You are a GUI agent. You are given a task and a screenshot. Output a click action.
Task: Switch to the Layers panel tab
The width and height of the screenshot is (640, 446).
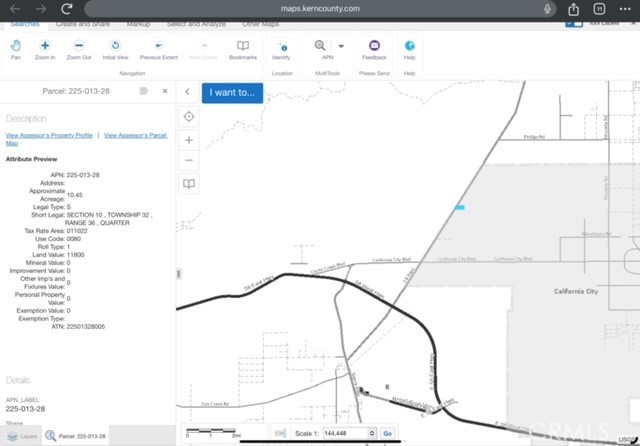tap(22, 436)
